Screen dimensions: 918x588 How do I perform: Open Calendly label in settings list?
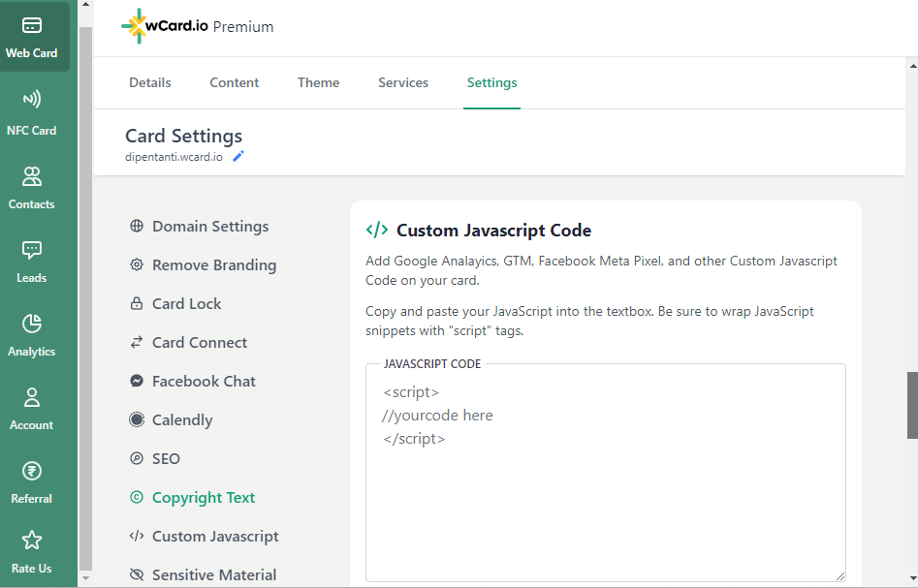coord(182,420)
